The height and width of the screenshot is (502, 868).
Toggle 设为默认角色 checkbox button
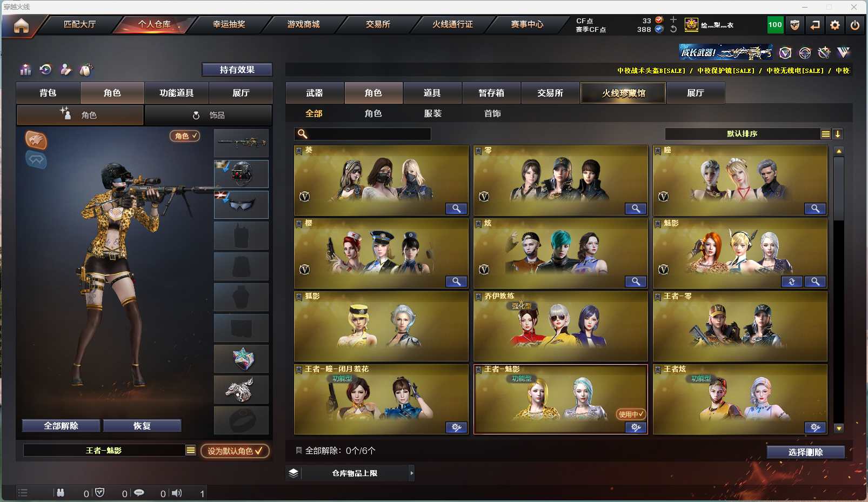(235, 451)
